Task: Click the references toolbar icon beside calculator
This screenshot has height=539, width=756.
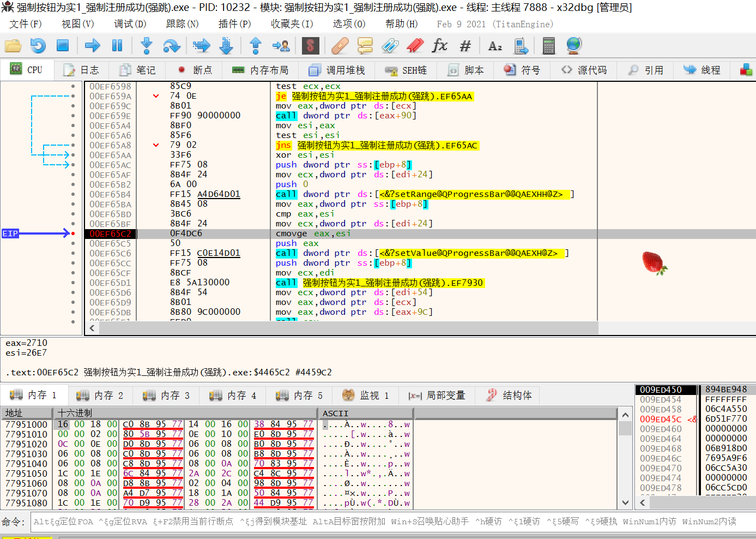Action: [x=522, y=46]
